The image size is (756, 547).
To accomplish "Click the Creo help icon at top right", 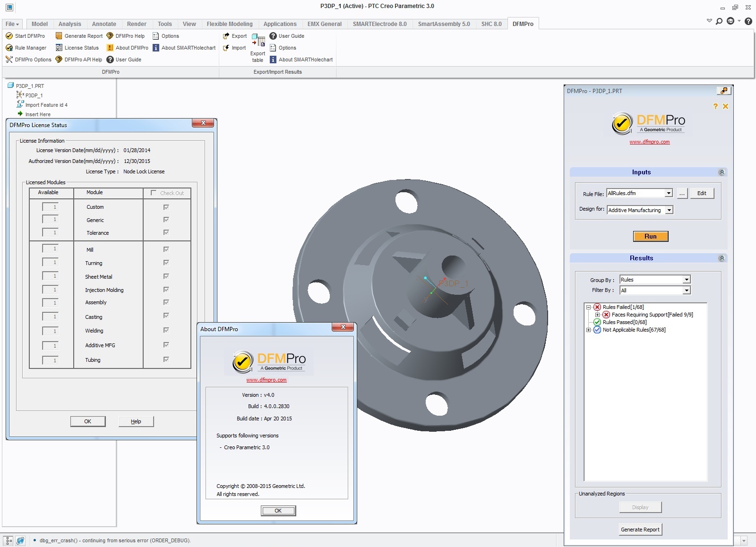I will (748, 21).
